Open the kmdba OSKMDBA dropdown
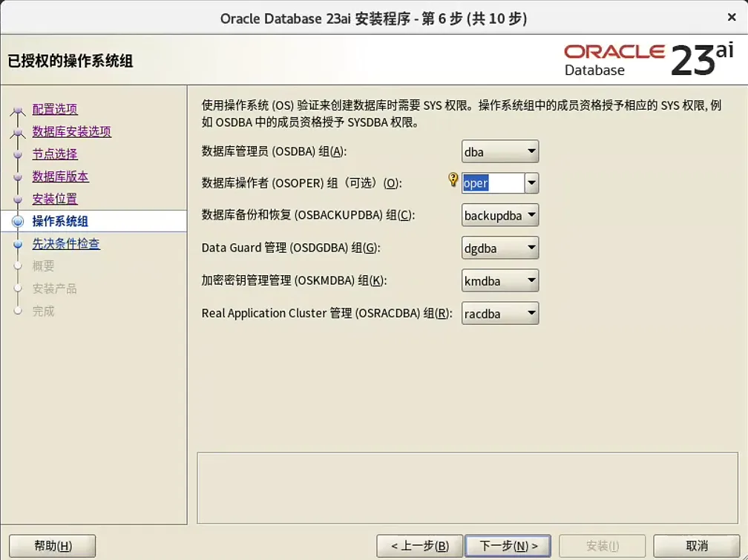 (530, 280)
